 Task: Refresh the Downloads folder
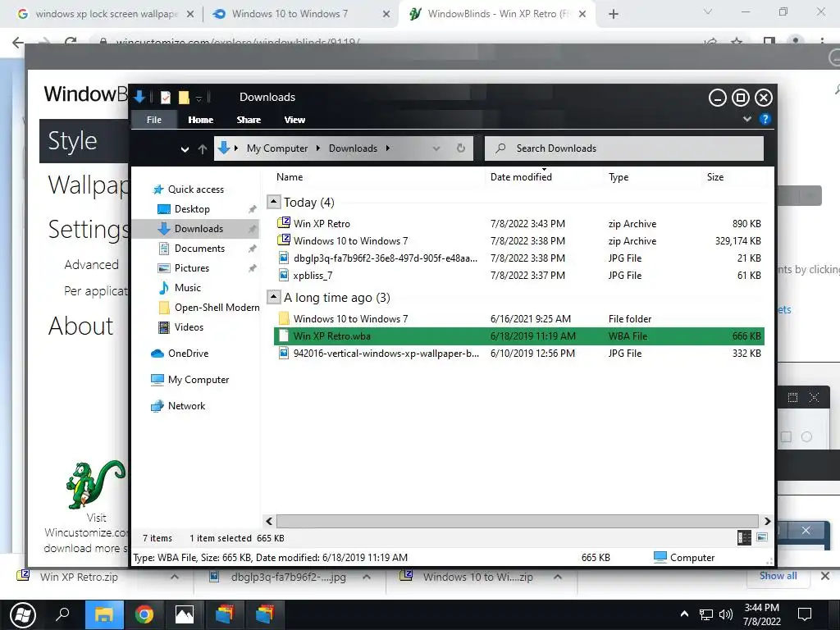coord(461,148)
